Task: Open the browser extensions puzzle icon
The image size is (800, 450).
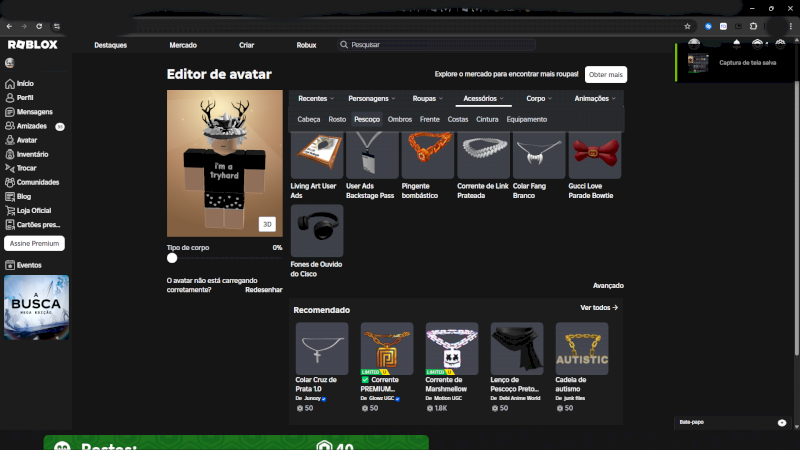Action: pyautogui.click(x=754, y=26)
